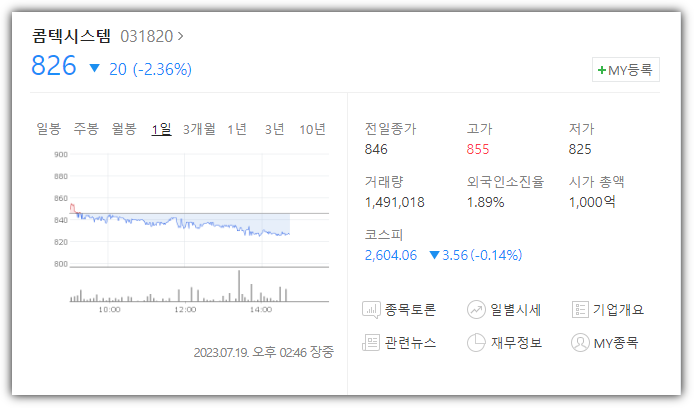Viewport: 694px width, 408px height.
Task: Select the 1년 chart range
Action: (237, 129)
